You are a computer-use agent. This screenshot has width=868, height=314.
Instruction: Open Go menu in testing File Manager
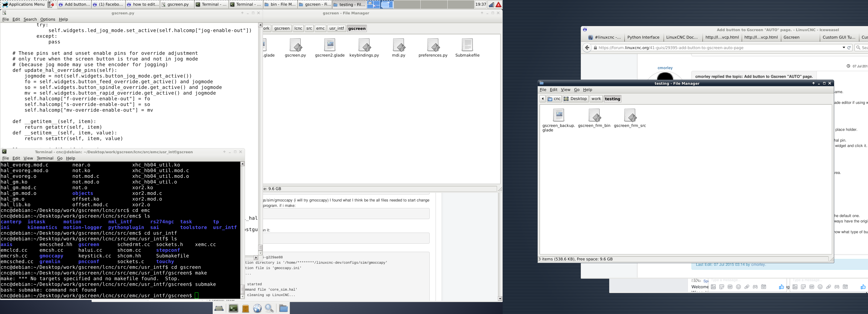(577, 90)
